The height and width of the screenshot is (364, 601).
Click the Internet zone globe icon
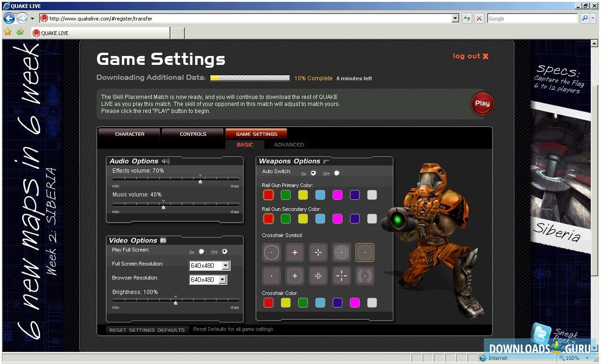pyautogui.click(x=483, y=358)
